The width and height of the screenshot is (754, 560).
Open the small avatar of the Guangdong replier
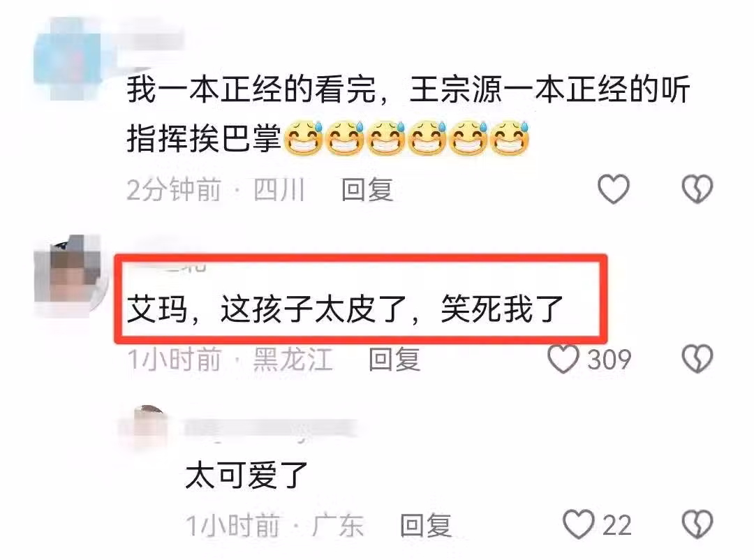point(147,427)
